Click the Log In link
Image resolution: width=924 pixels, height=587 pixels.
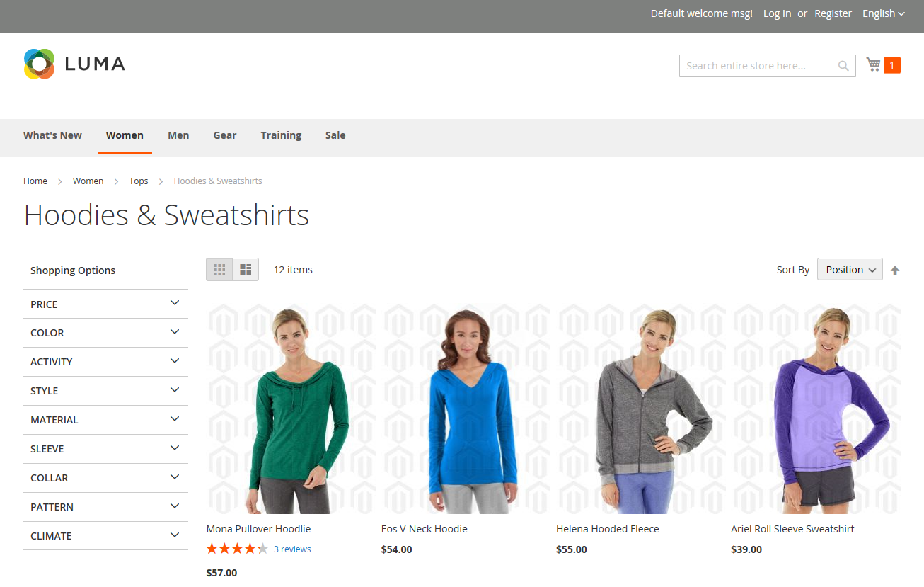pos(777,13)
